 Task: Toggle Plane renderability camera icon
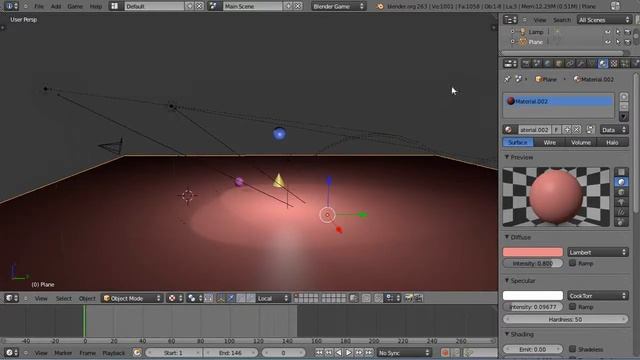(x=628, y=42)
